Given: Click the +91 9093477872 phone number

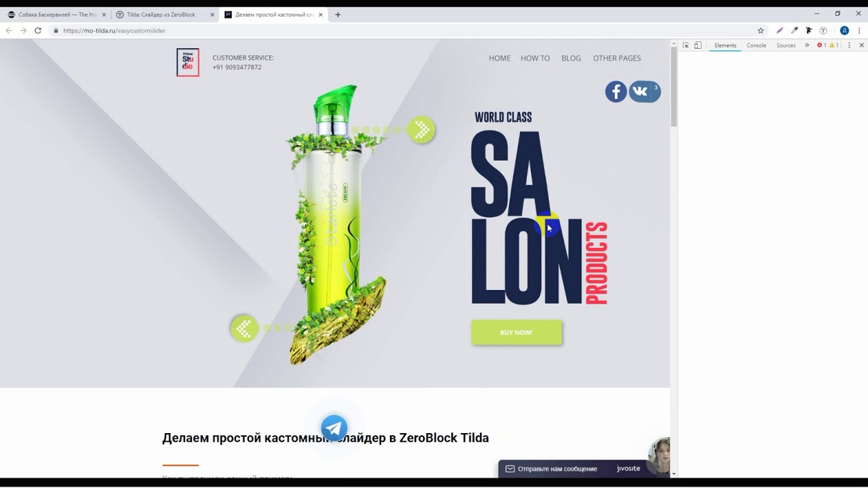Looking at the screenshot, I should (237, 67).
